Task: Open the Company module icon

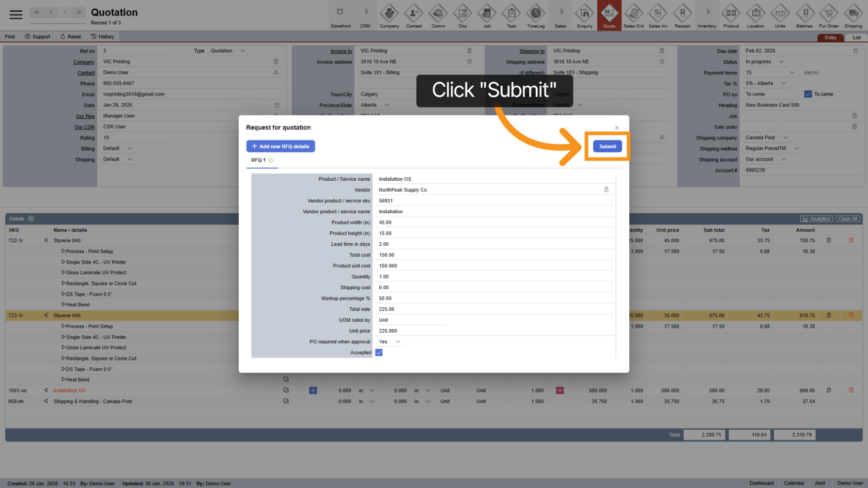Action: click(389, 15)
